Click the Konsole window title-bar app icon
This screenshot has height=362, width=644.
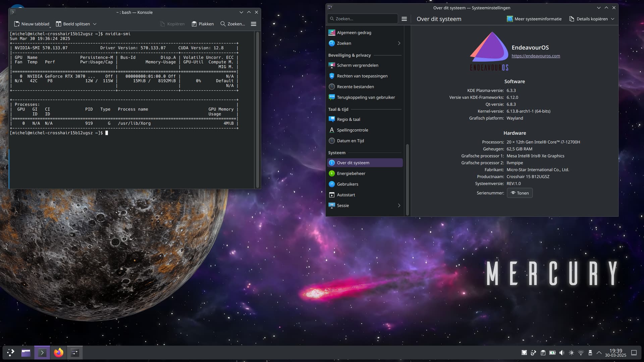[13, 12]
